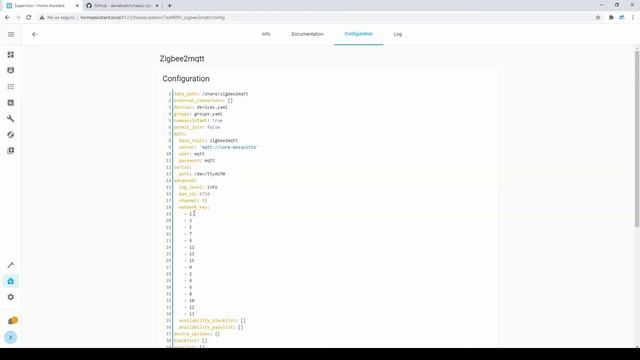Reload the page in browser
The width and height of the screenshot is (640, 360).
point(29,18)
